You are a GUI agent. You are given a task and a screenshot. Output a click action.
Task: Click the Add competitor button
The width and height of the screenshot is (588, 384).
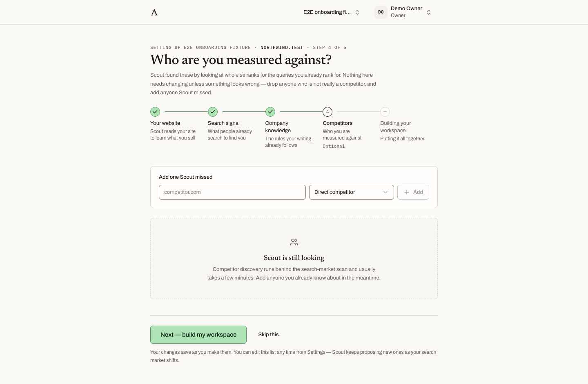coord(413,192)
